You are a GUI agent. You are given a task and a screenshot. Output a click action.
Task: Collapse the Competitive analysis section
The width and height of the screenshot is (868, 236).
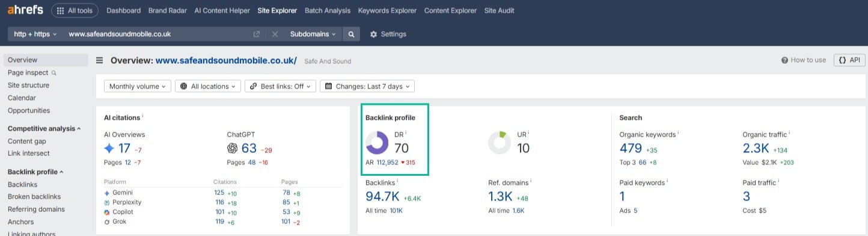pos(44,128)
